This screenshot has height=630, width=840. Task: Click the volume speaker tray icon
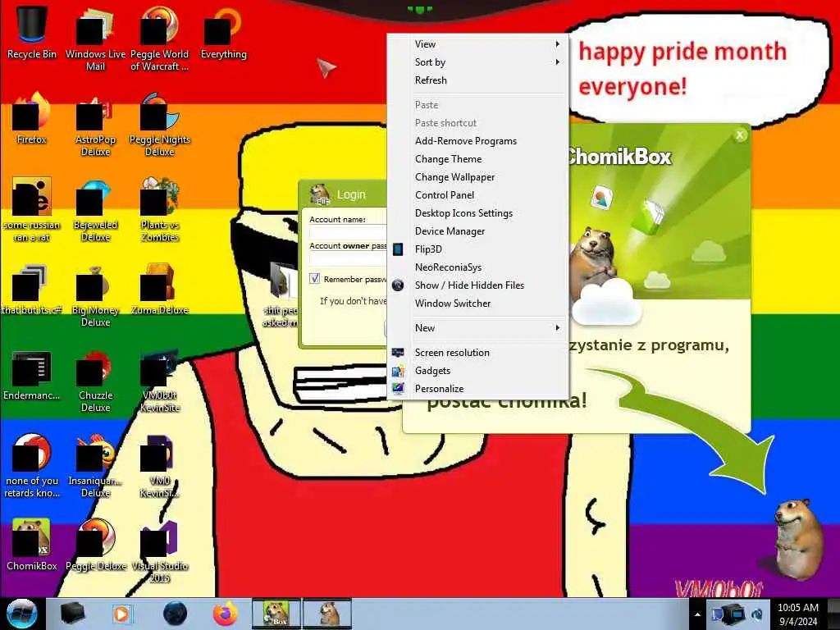(758, 614)
